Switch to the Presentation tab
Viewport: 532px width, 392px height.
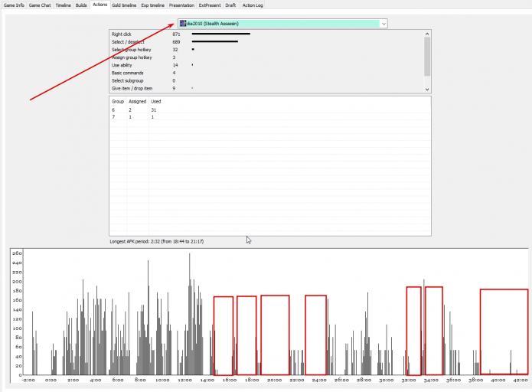coord(181,5)
